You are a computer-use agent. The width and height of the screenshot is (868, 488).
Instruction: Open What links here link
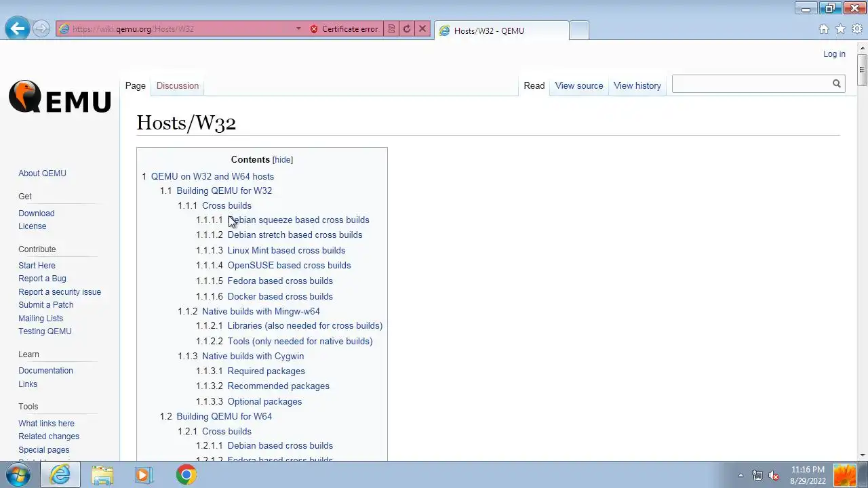[47, 424]
